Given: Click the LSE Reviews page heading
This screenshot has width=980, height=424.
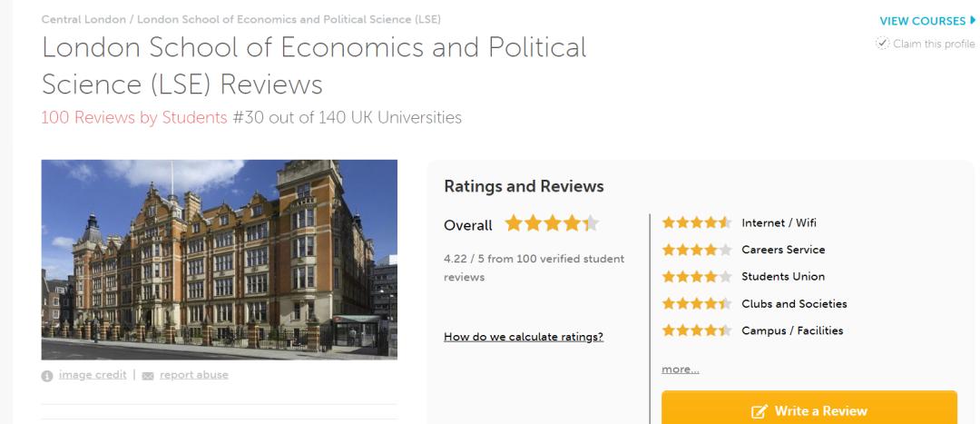Looking at the screenshot, I should pyautogui.click(x=314, y=65).
